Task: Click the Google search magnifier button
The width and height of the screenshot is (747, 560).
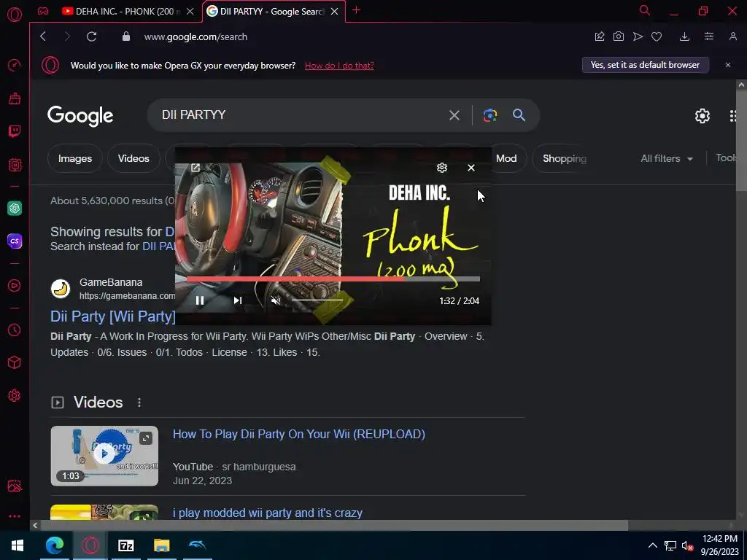Action: tap(519, 114)
